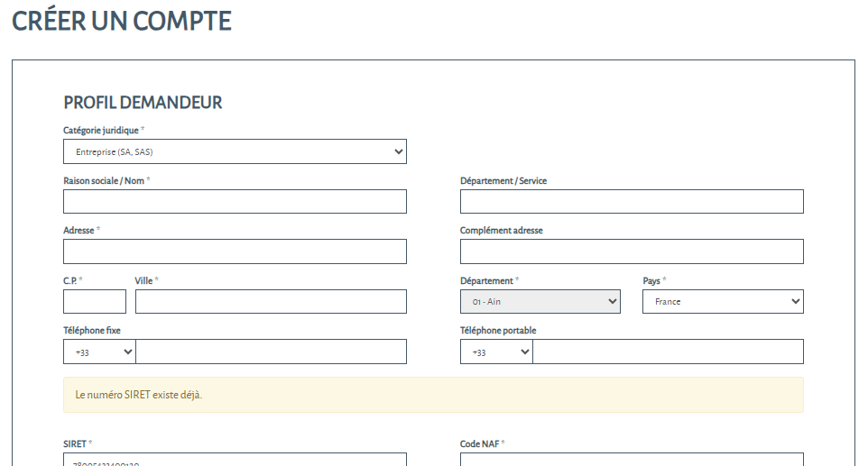Expand the Département dropdown showing 01 - Ain
Image resolution: width=868 pixels, height=466 pixels.
[540, 302]
